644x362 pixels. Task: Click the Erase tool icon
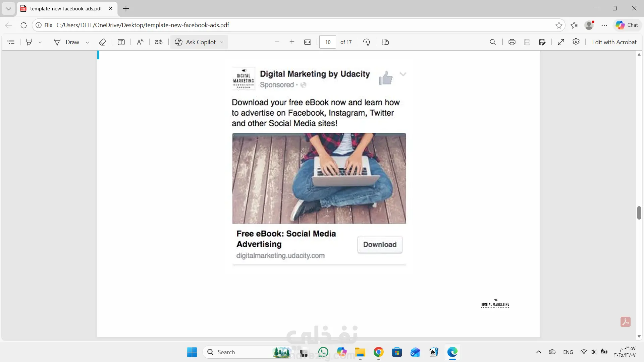point(103,42)
